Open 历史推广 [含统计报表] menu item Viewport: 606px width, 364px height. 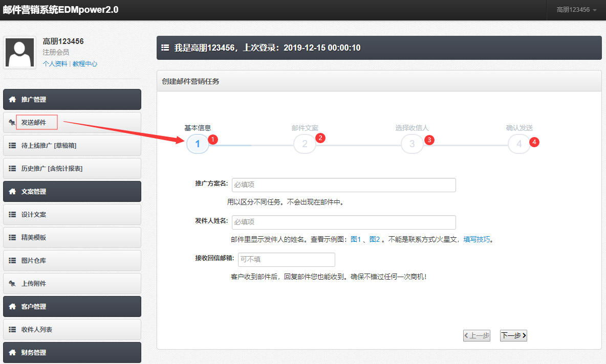72,168
